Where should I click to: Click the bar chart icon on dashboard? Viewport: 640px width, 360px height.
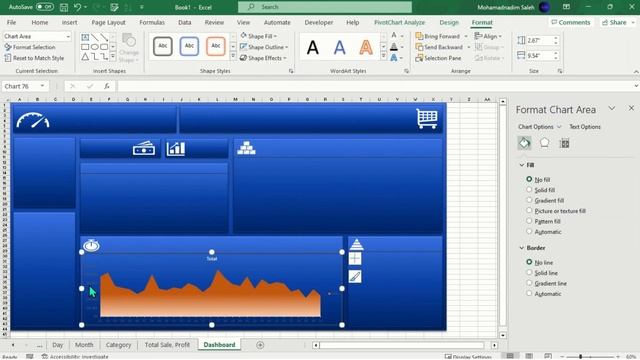pyautogui.click(x=176, y=149)
